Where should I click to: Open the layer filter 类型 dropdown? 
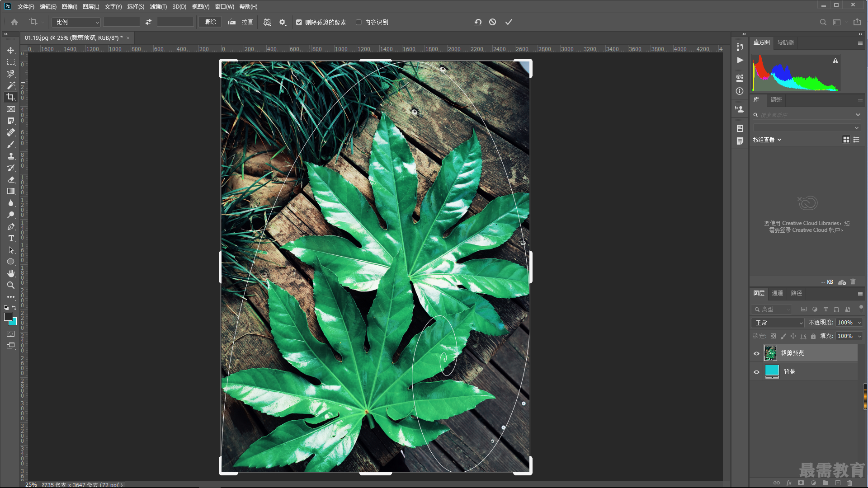(x=772, y=310)
